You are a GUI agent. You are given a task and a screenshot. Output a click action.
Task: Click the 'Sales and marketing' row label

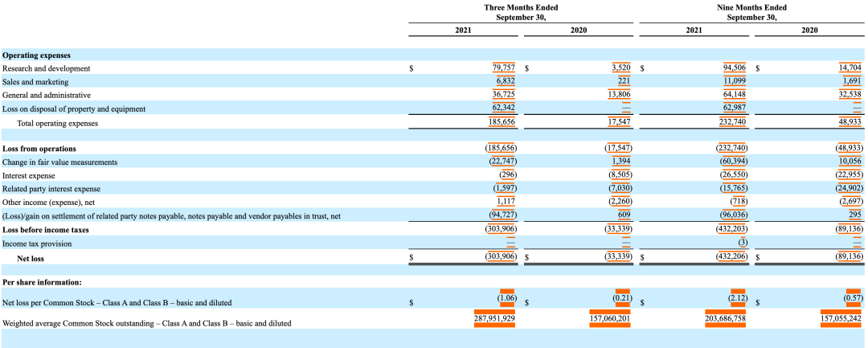[x=35, y=82]
